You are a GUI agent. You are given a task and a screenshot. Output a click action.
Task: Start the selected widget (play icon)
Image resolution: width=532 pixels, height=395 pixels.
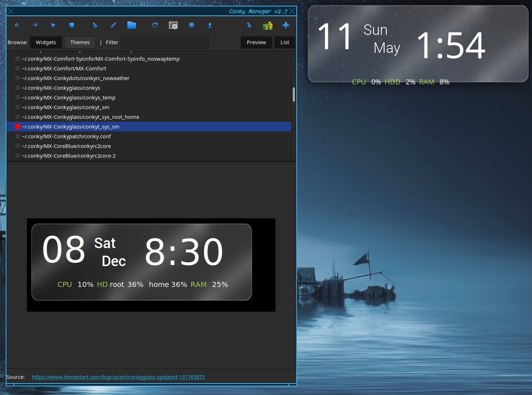[53, 25]
